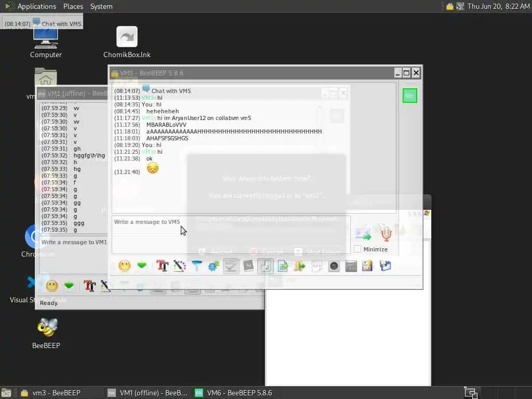Image resolution: width=532 pixels, height=399 pixels.
Task: Click the 'Ready.' status text in VM1 window
Action: tap(49, 303)
